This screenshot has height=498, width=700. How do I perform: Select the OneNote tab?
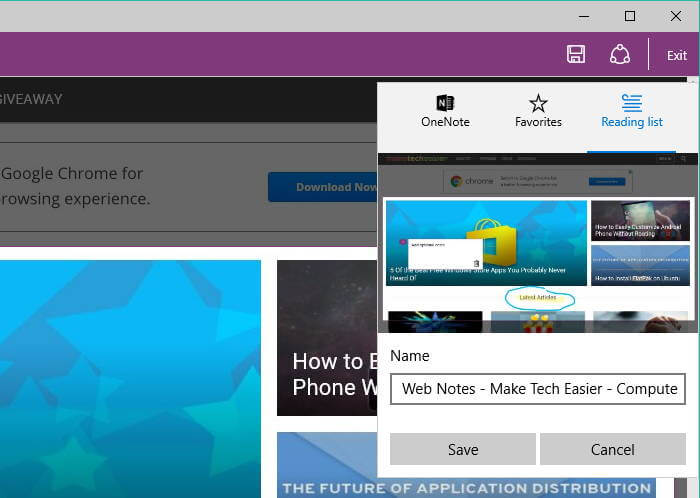445,112
